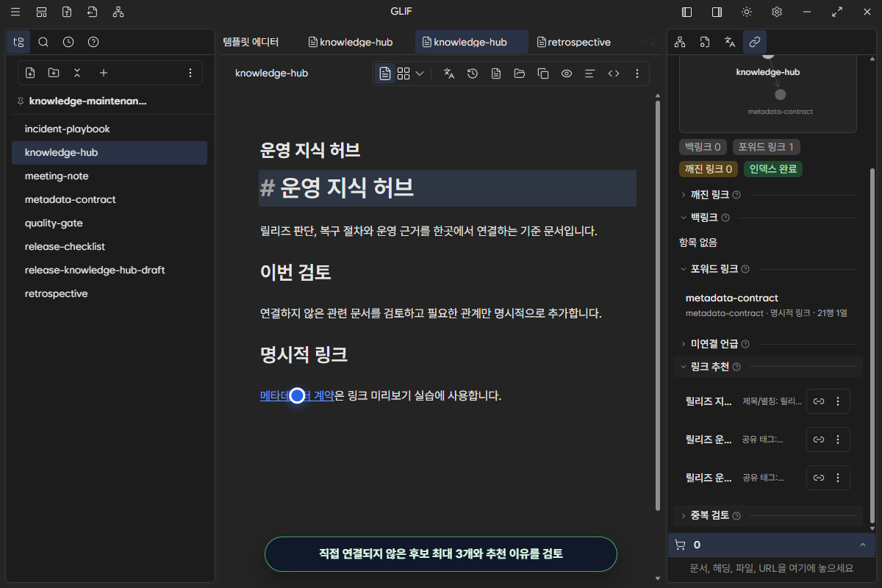The image size is (882, 588).
Task: Expand the 깨진 링크 section
Action: (x=710, y=195)
